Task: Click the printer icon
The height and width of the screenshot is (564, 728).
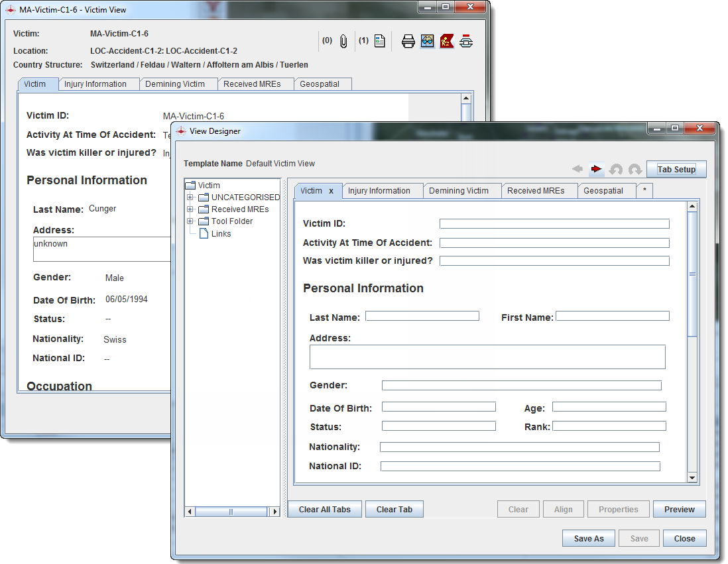Action: (x=408, y=41)
